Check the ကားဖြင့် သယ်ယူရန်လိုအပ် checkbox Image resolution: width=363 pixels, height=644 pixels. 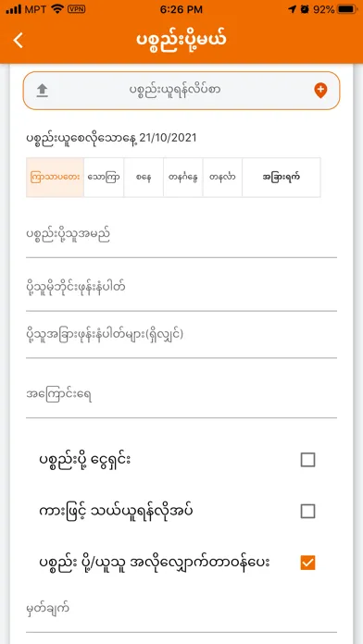pos(308,512)
